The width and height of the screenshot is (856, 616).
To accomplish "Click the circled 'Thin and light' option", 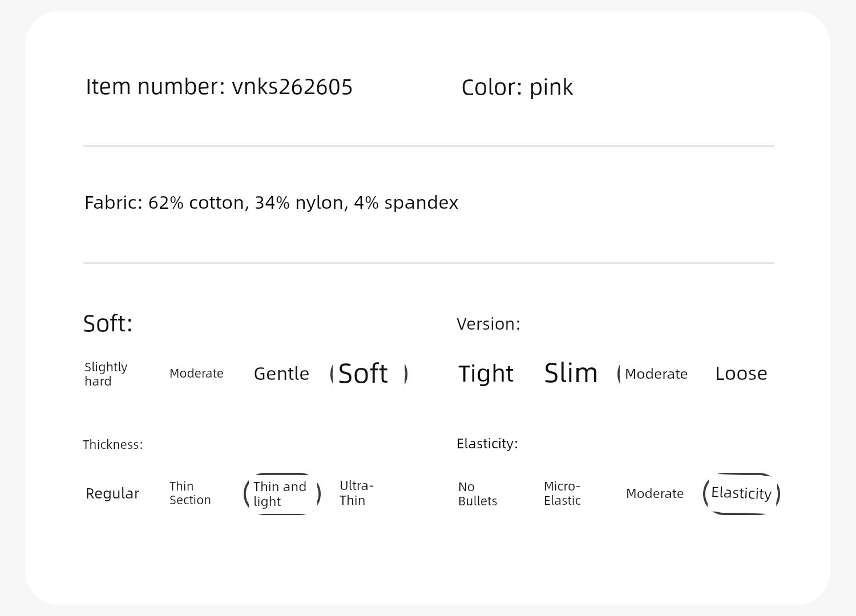I will click(x=282, y=494).
